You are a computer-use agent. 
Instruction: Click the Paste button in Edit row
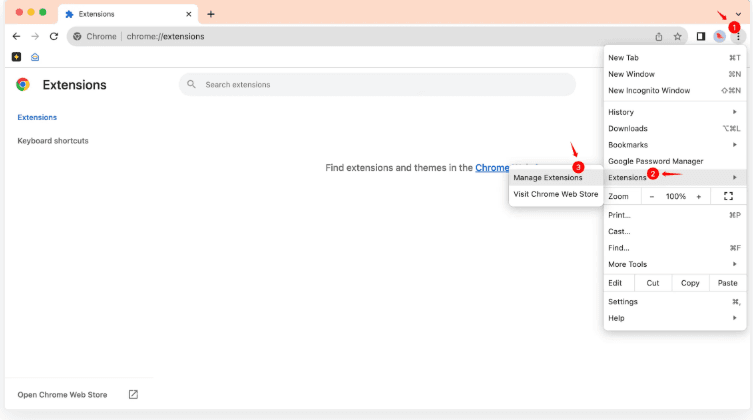[728, 283]
